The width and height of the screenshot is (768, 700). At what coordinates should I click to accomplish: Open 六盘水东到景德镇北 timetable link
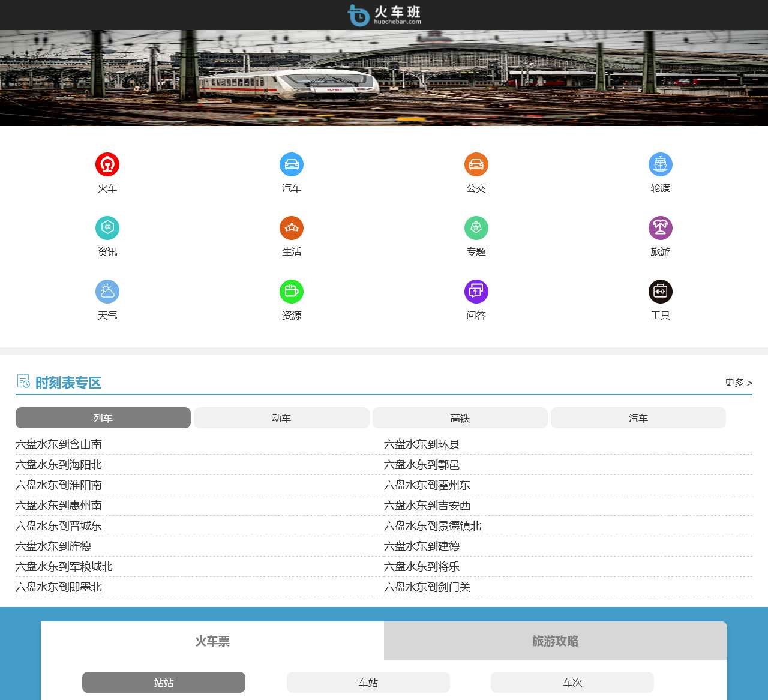pos(433,526)
